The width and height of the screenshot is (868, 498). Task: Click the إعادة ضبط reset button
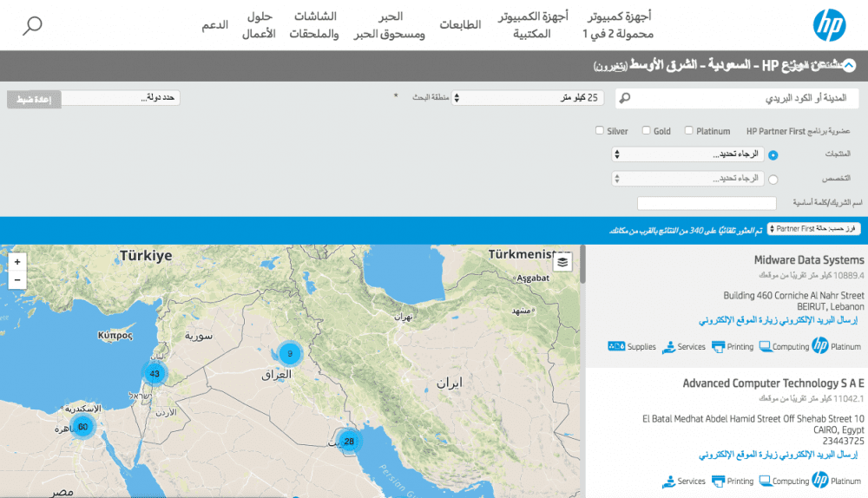(34, 100)
